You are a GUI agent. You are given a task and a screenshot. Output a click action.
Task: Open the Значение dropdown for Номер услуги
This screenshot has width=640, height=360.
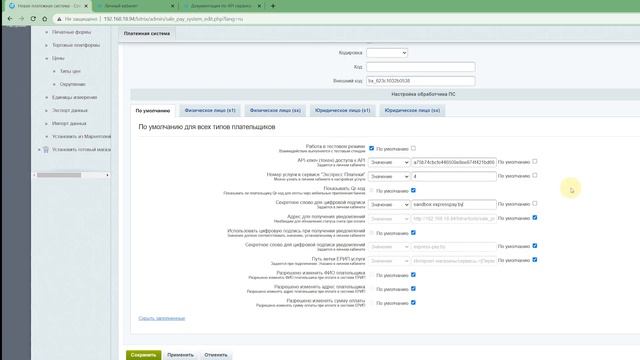[x=389, y=176]
